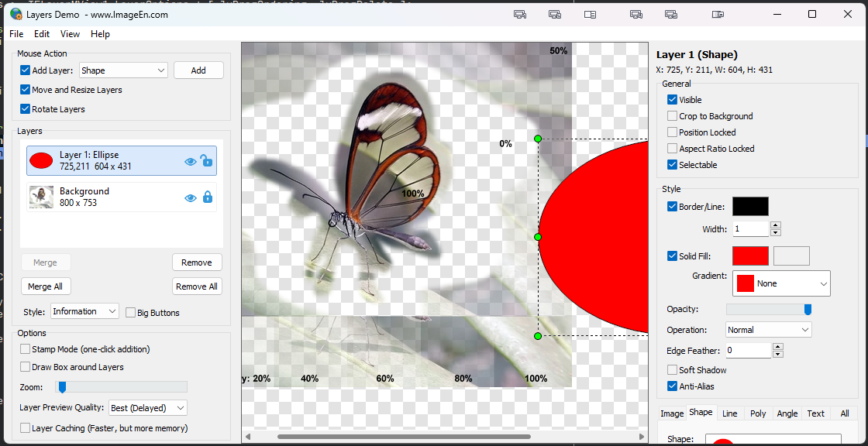
Task: Enable Layer Caching checkbox
Action: tap(25, 427)
